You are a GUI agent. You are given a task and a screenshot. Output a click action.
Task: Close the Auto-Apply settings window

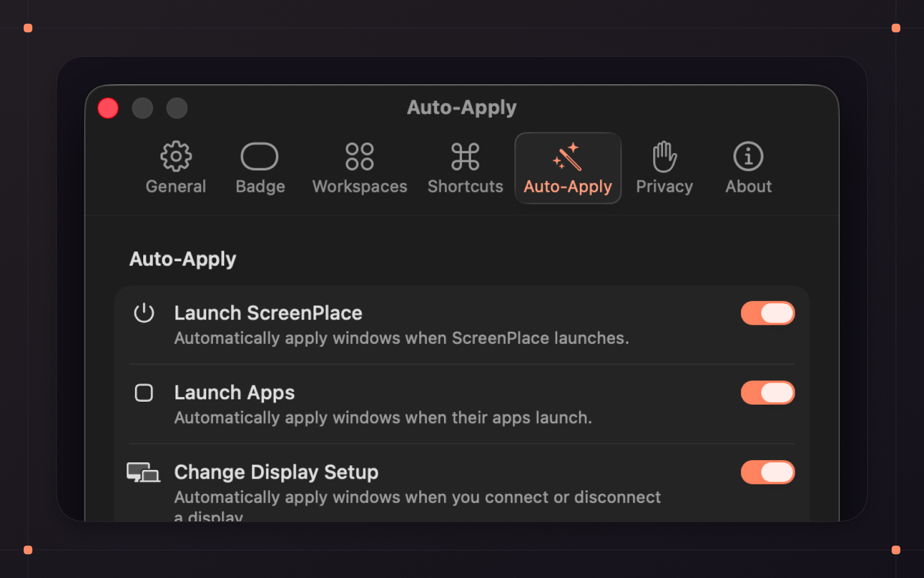pos(108,108)
